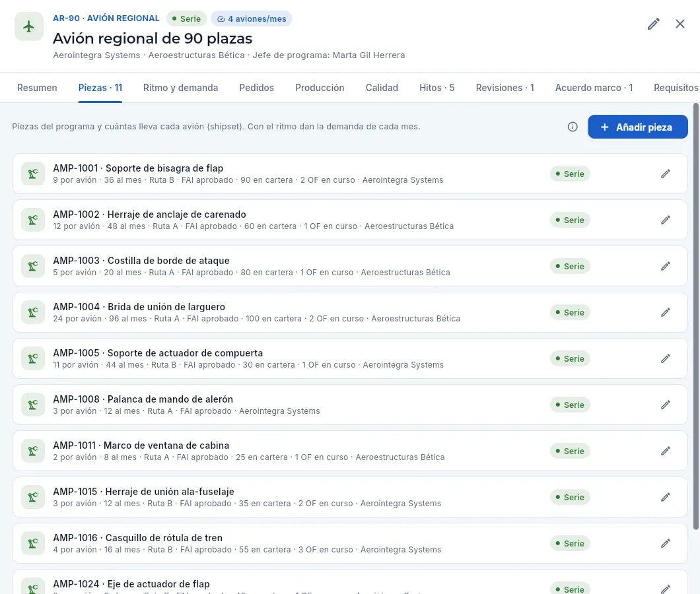Viewport: 700px width, 594px height.
Task: Click the vertical scrollbar of the parts list
Action: [x=696, y=316]
